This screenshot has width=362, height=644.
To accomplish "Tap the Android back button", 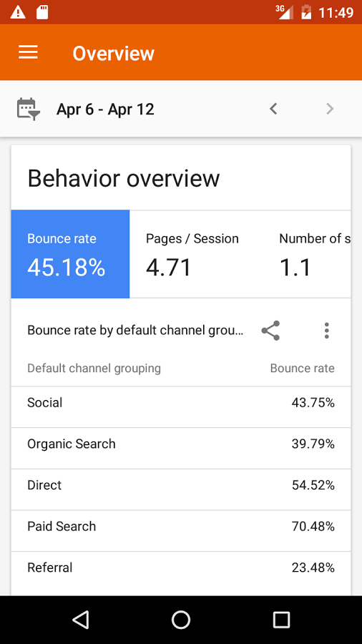I will 80,620.
